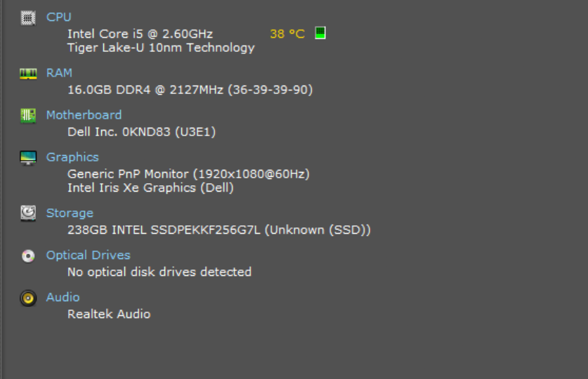This screenshot has height=379, width=588.
Task: Open the Graphics section heading
Action: [x=72, y=157]
